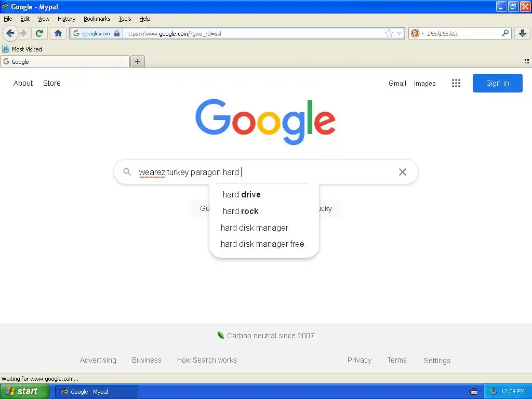Select Google - Mypal taskbar button
The width and height of the screenshot is (532, 399).
click(97, 392)
